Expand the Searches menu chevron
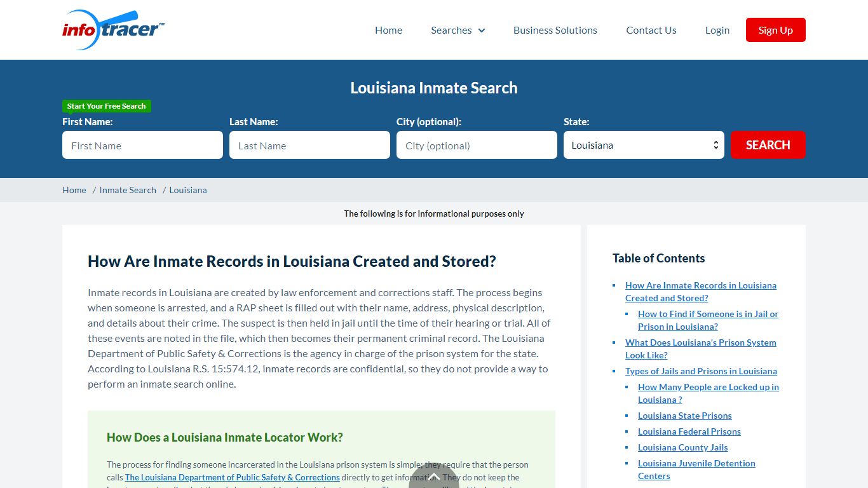 (x=482, y=30)
